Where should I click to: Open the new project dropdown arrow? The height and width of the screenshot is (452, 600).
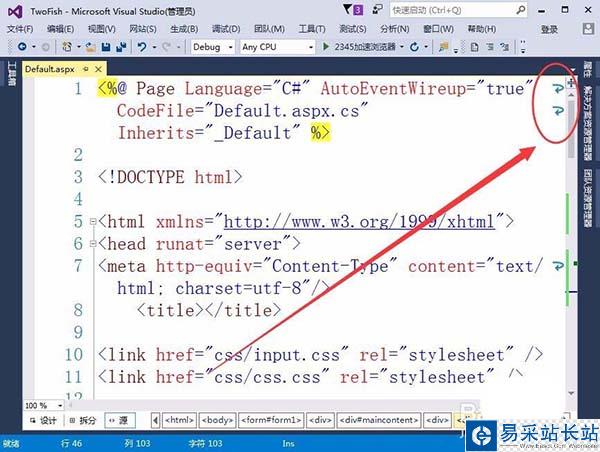(x=78, y=47)
